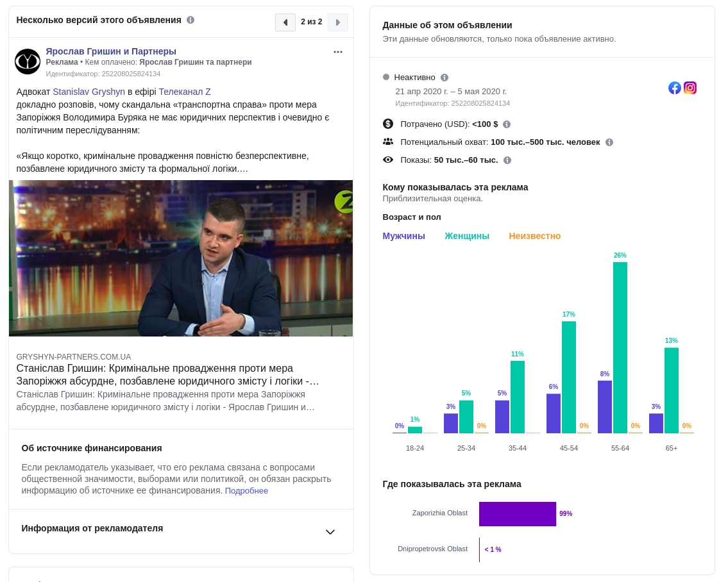Open the 'Телеканал Z' link
The height and width of the screenshot is (582, 728).
pos(185,92)
